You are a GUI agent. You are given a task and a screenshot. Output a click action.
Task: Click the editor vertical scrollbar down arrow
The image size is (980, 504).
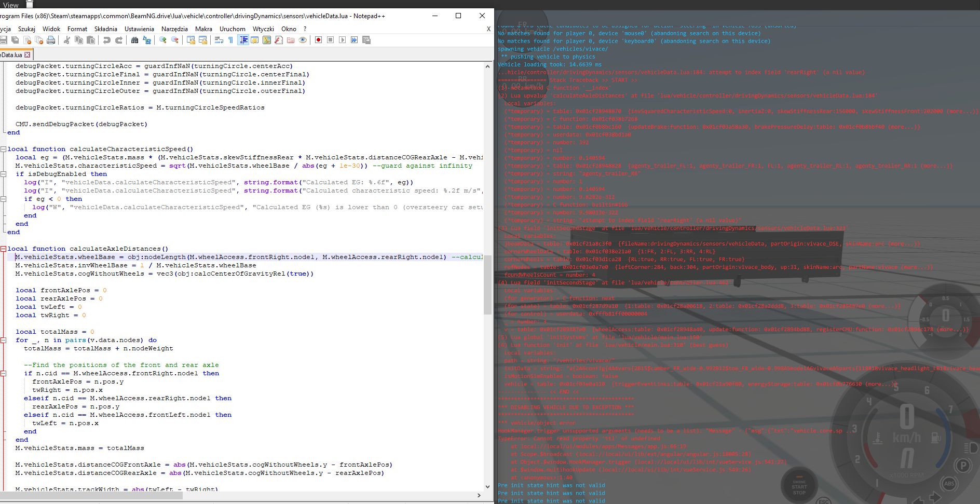[x=487, y=487]
